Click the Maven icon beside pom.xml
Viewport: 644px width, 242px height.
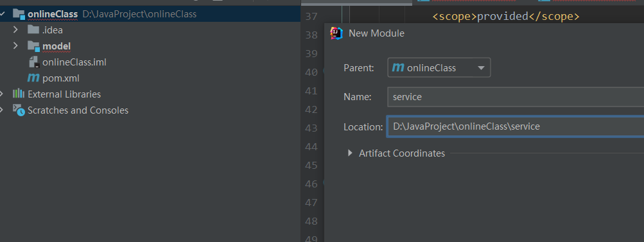pos(33,78)
